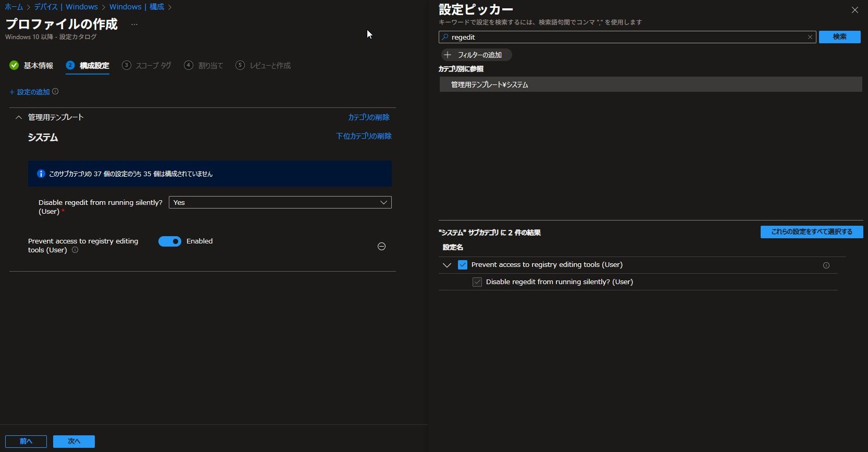Collapse the Prevent access result row chevron
Image resolution: width=868 pixels, height=452 pixels.
click(x=447, y=265)
